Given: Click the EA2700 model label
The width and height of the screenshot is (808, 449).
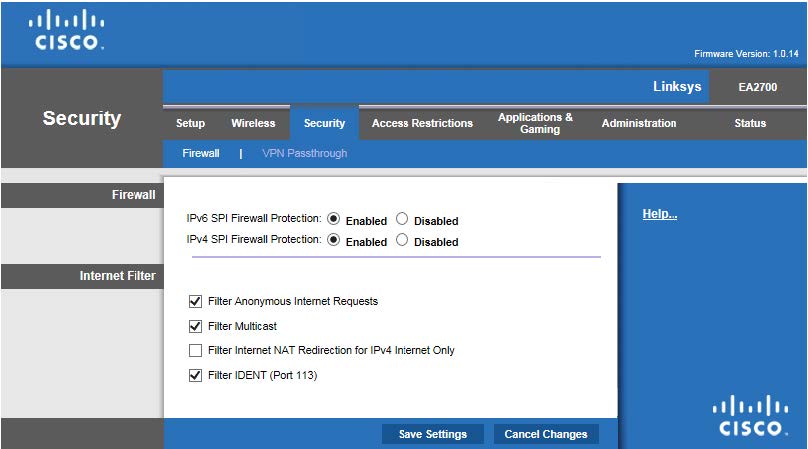Looking at the screenshot, I should coord(758,87).
